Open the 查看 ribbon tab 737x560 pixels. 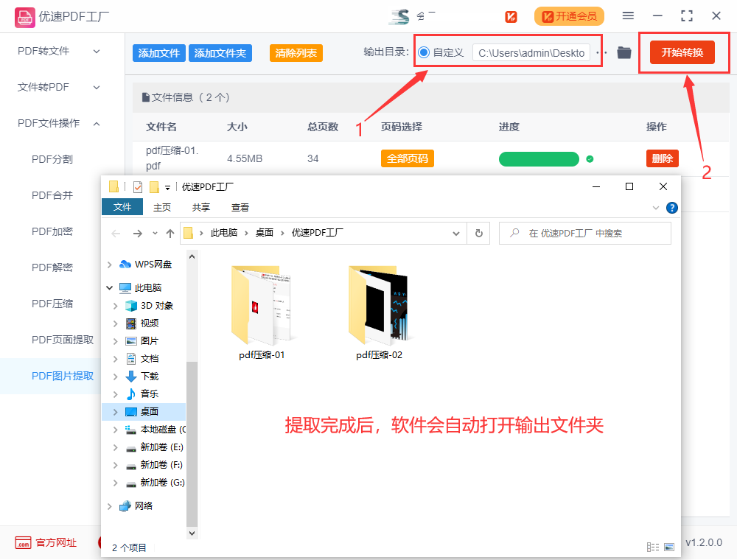coord(240,207)
